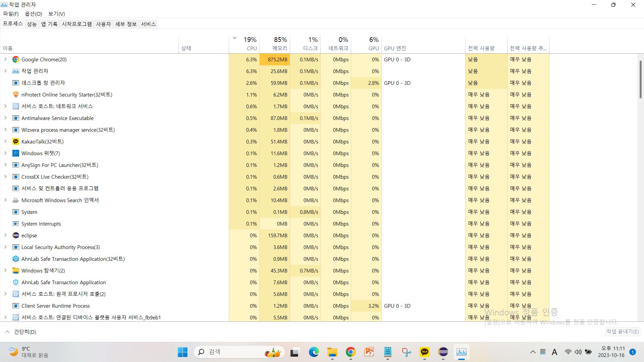
Task: Switch to the 사용자 tab
Action: coord(103,24)
